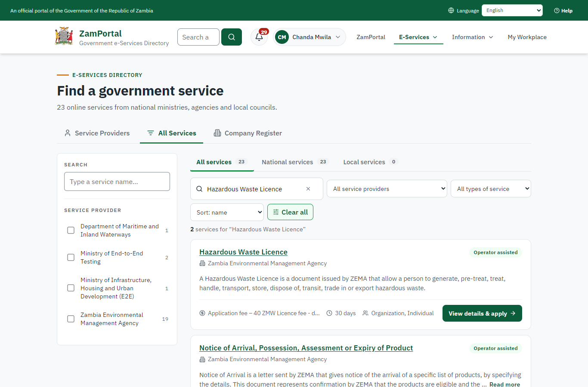The image size is (588, 387).
Task: Tick Ministry of End-to-End Testing checkbox
Action: pyautogui.click(x=71, y=258)
